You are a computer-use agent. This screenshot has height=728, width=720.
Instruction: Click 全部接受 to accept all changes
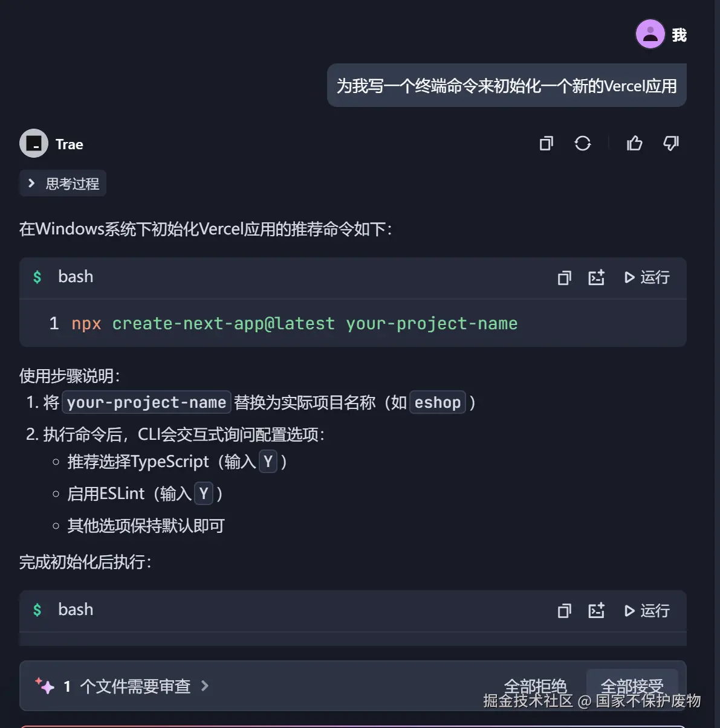[632, 686]
